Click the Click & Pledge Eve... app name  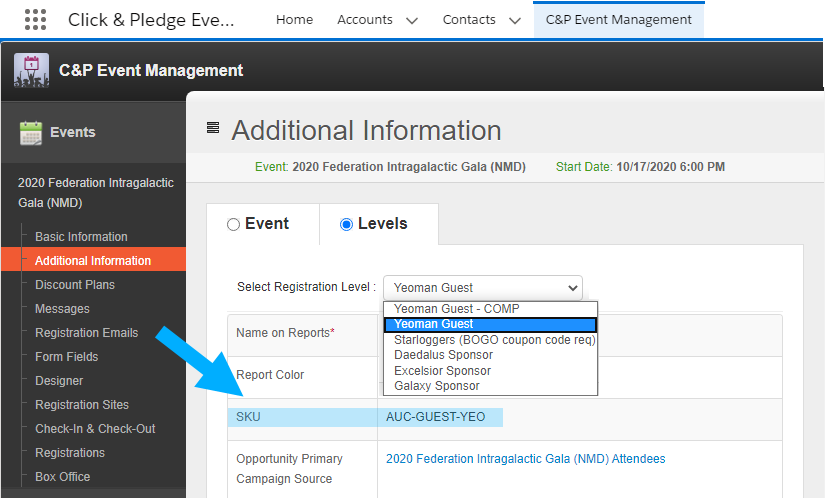pyautogui.click(x=151, y=20)
